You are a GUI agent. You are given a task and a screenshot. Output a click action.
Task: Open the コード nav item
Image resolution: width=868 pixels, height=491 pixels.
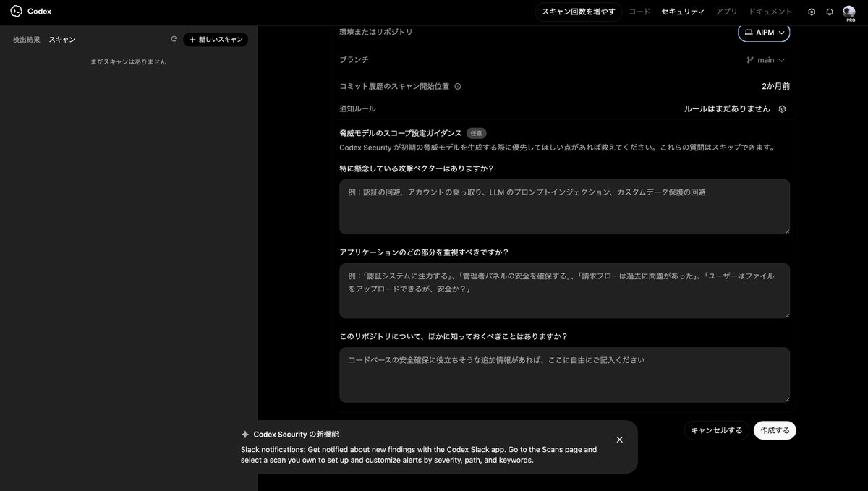click(x=639, y=12)
